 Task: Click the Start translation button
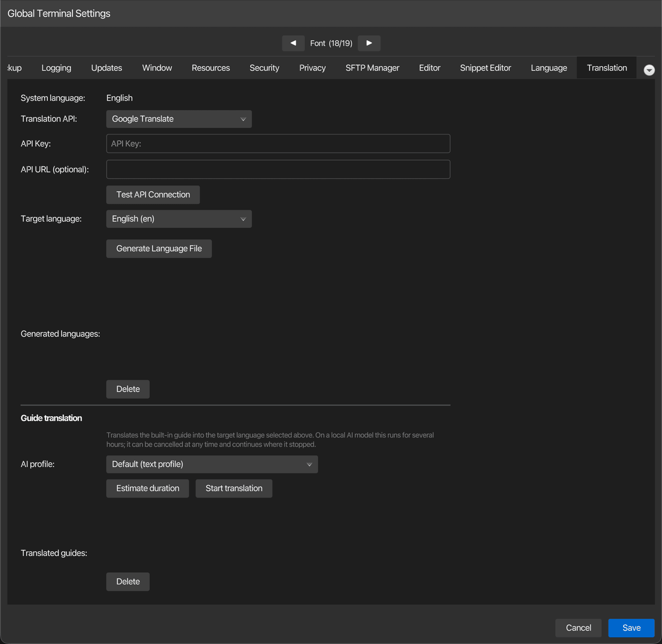tap(234, 488)
